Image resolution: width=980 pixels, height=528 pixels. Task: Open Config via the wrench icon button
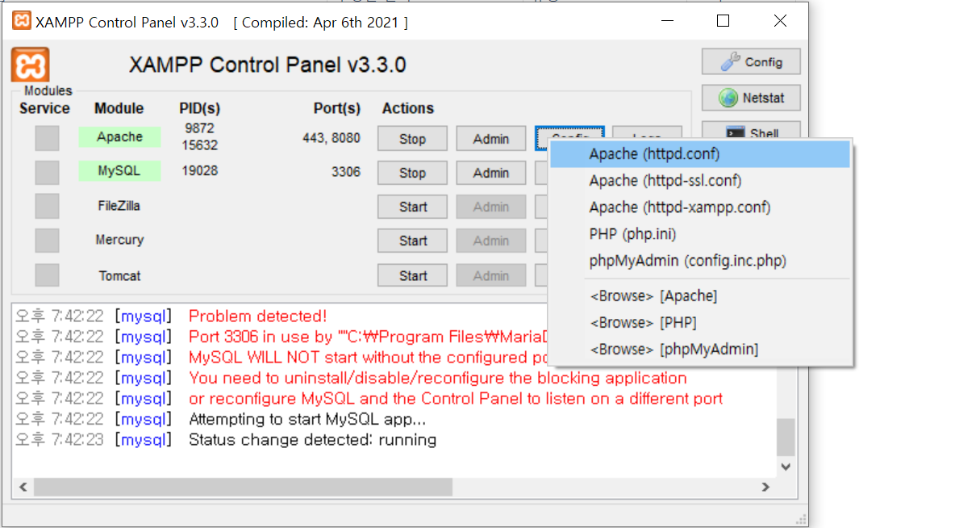pos(751,62)
